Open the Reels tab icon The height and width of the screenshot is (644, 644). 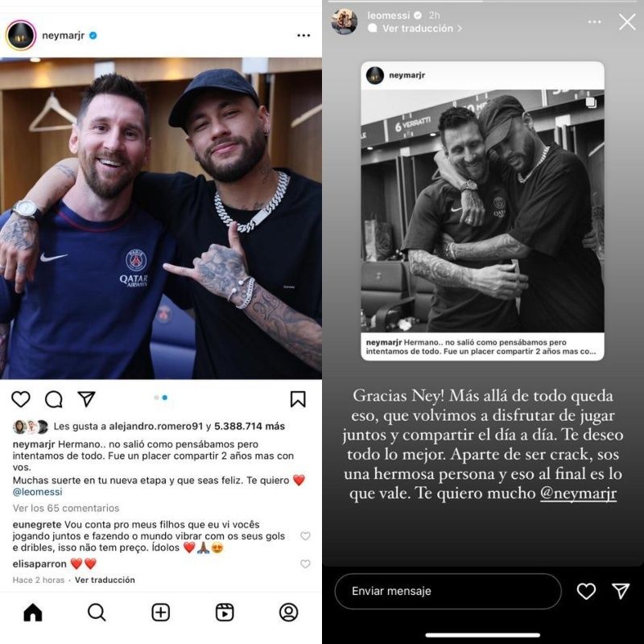point(225,613)
